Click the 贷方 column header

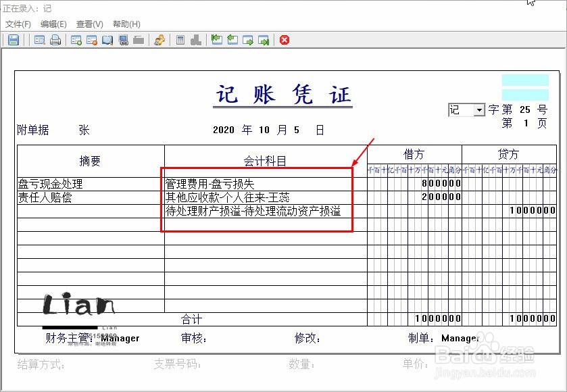point(508,154)
